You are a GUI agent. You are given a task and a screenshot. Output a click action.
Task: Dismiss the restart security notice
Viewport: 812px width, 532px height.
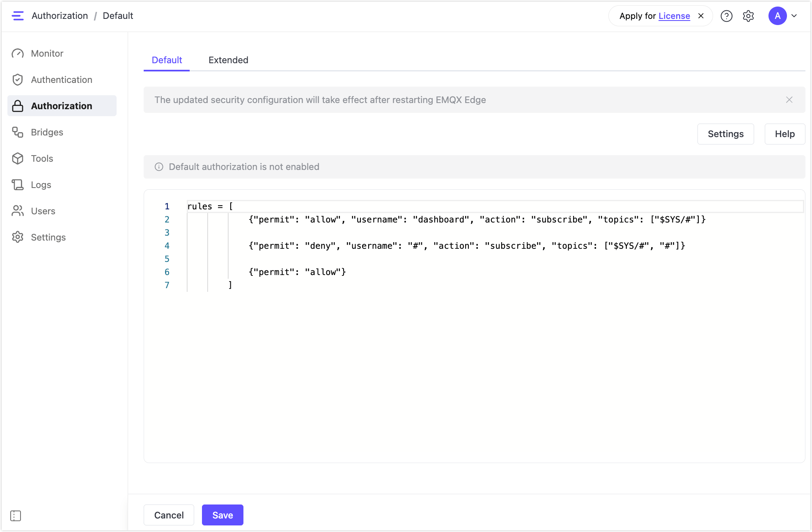pyautogui.click(x=789, y=100)
